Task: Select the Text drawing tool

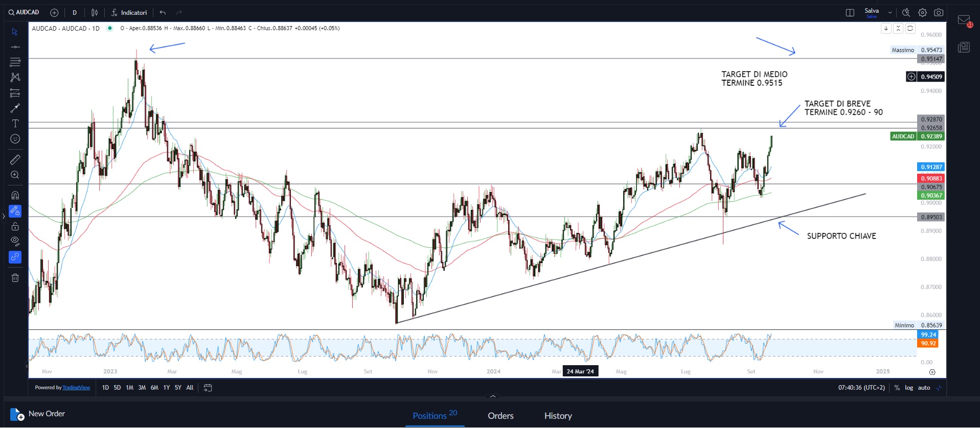Action: coord(15,124)
